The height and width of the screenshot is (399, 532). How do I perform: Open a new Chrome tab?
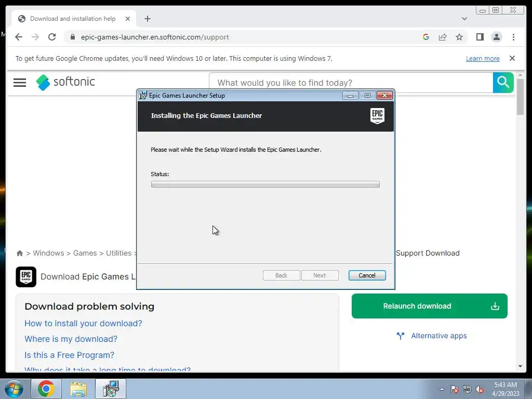pos(147,19)
